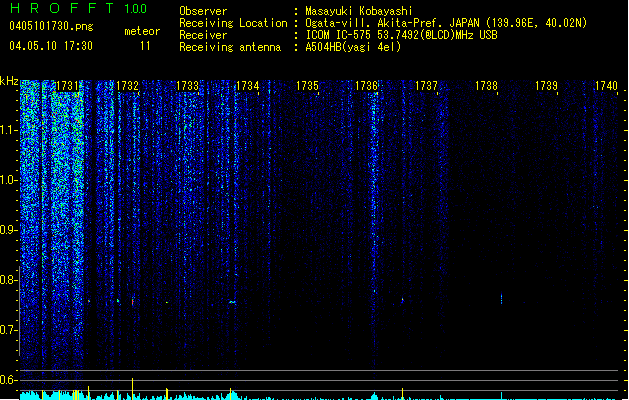Click the A504HB(yagi 4el) antenna text
629x400 pixels.
pos(353,47)
